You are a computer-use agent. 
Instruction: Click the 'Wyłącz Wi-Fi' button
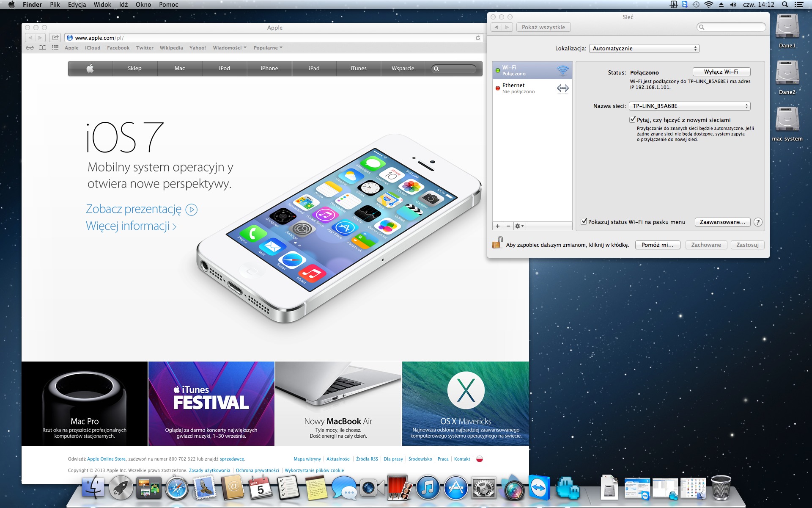coord(721,72)
